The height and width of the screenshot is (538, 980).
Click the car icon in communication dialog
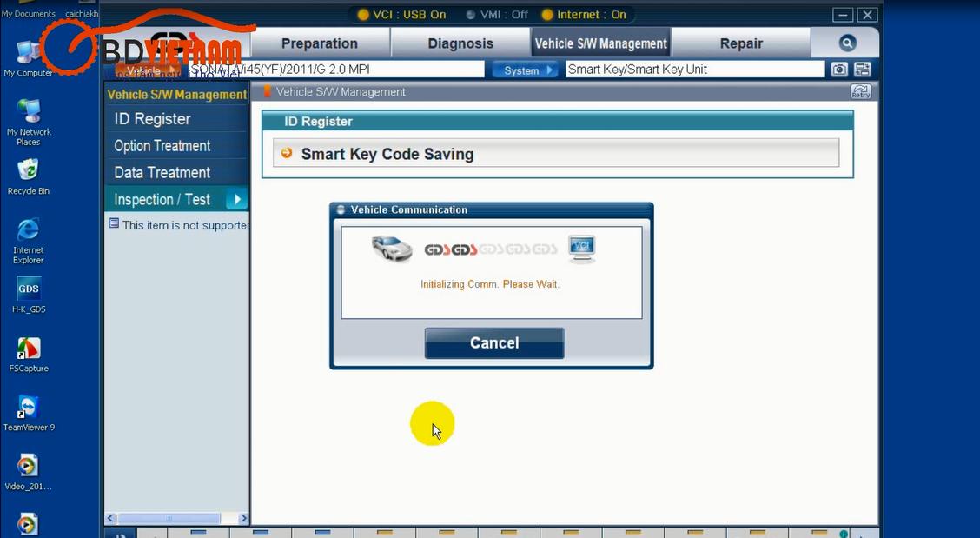pos(391,249)
